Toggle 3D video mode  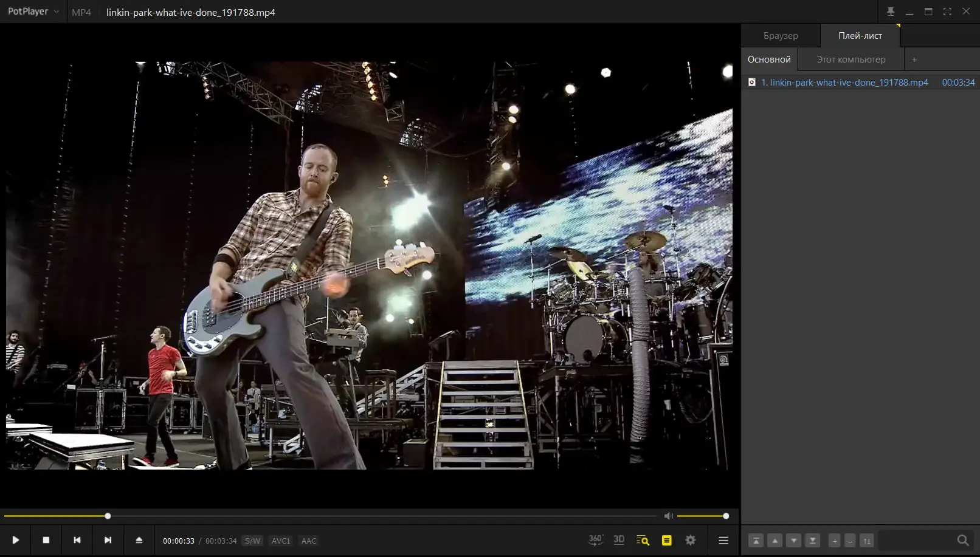coord(619,540)
